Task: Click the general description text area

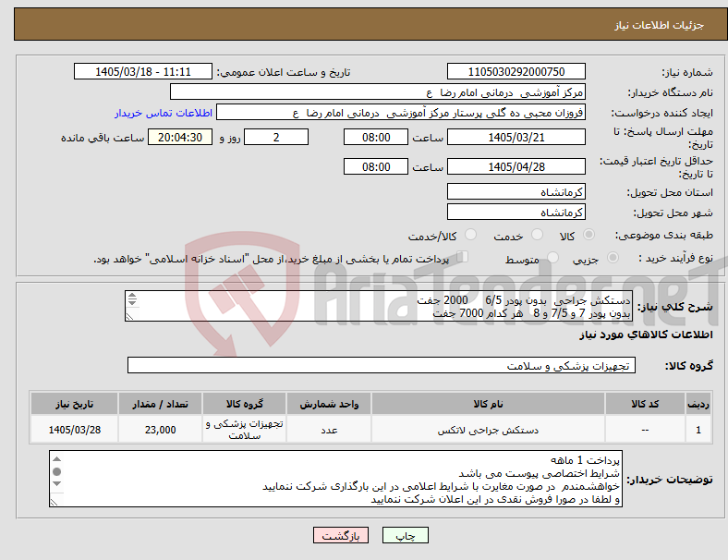Action: coord(379,307)
